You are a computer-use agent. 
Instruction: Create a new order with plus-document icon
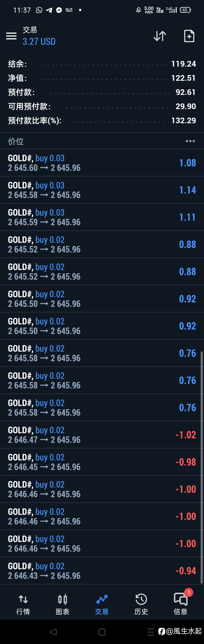(x=189, y=36)
